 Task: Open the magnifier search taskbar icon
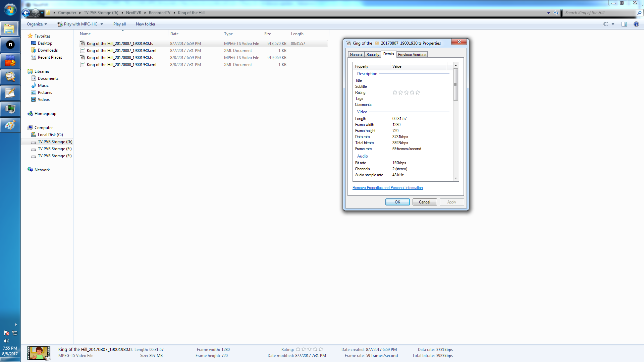pyautogui.click(x=10, y=77)
